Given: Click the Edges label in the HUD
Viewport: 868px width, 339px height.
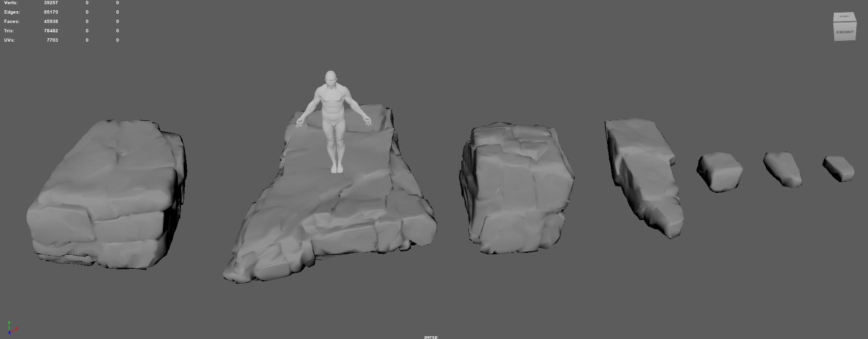Looking at the screenshot, I should pos(12,12).
